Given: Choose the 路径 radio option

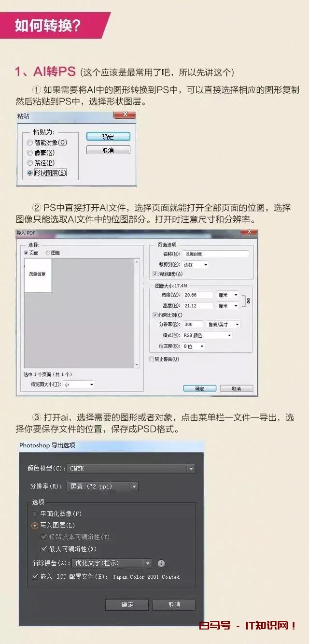Looking at the screenshot, I should pos(30,163).
